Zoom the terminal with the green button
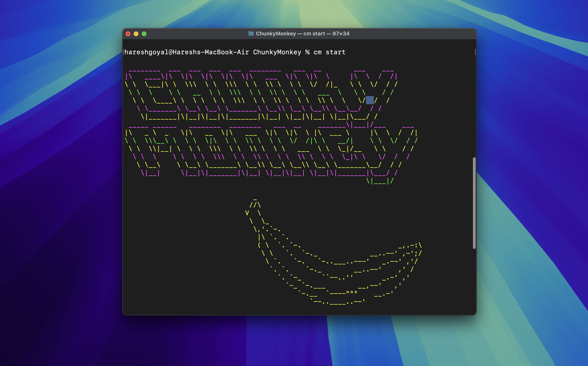This screenshot has height=366, width=588. tap(144, 34)
